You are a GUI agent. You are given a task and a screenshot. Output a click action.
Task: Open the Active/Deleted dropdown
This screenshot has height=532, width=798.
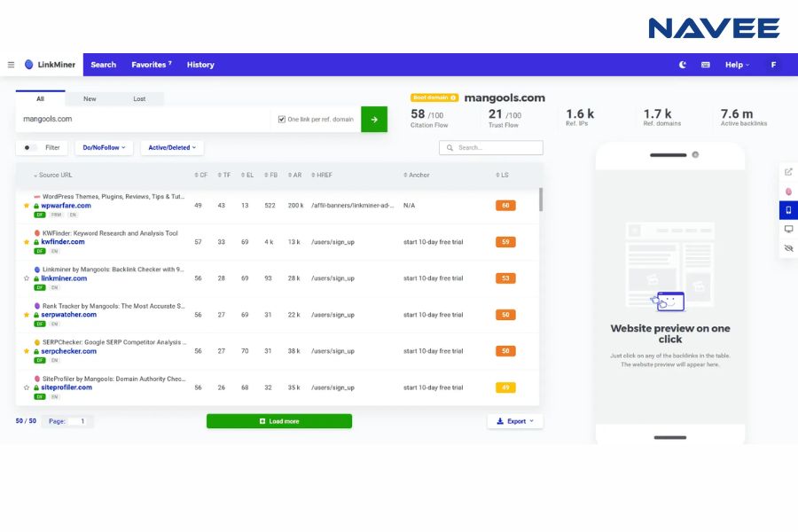(172, 148)
